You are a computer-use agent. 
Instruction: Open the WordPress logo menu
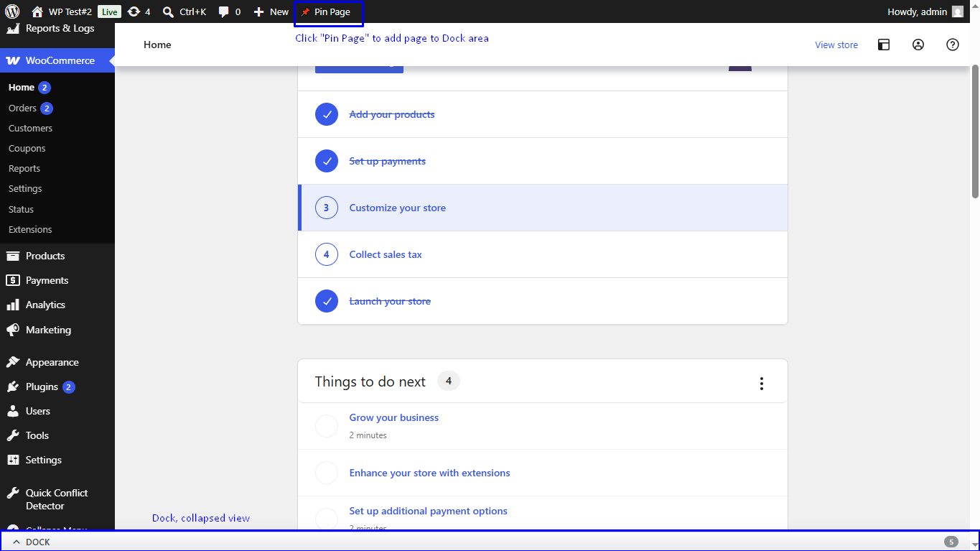point(12,11)
